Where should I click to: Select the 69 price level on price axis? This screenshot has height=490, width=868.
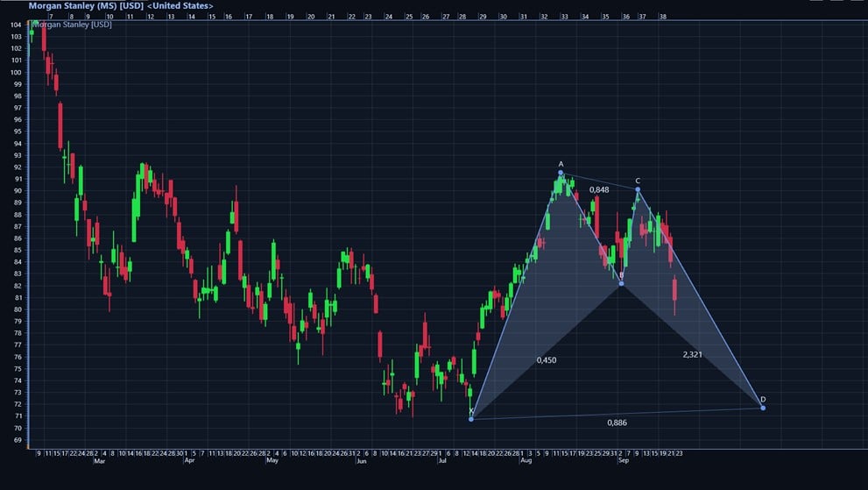point(18,440)
